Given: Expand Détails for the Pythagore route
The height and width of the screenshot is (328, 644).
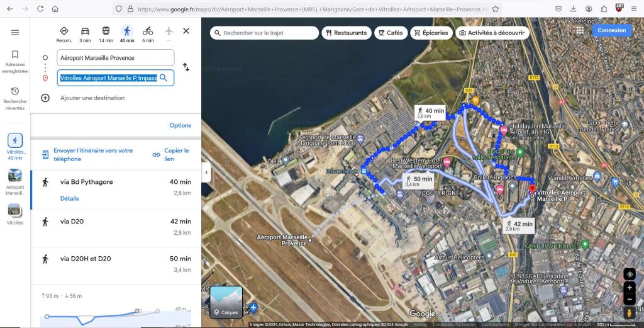Looking at the screenshot, I should pyautogui.click(x=70, y=198).
